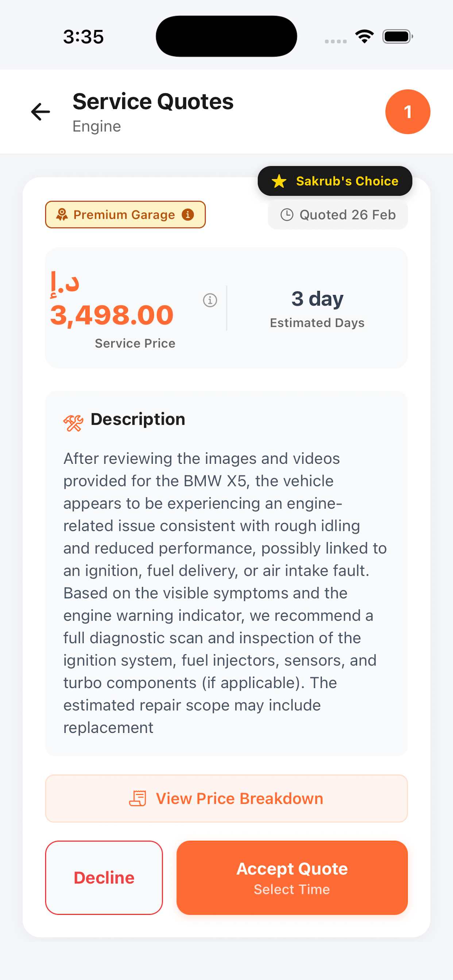Screen dimensions: 453x980
Task: Tap the tools icon beside Description
Action: pyautogui.click(x=73, y=423)
